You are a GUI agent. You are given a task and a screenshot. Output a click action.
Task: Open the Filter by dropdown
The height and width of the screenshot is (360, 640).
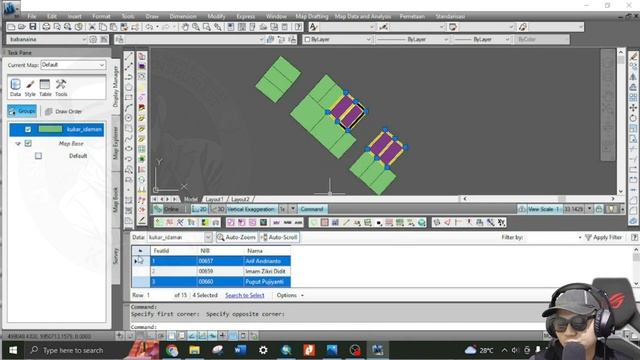(x=580, y=237)
